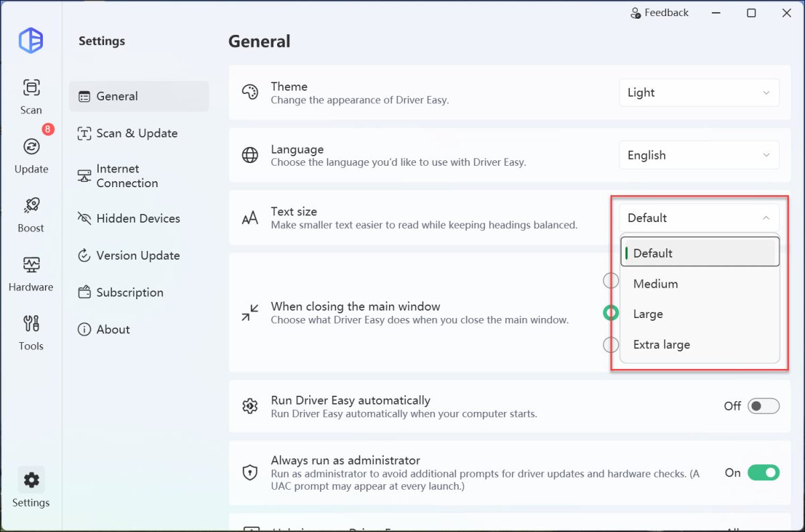Image resolution: width=805 pixels, height=532 pixels.
Task: Choose Medium from the text size list
Action: 700,284
